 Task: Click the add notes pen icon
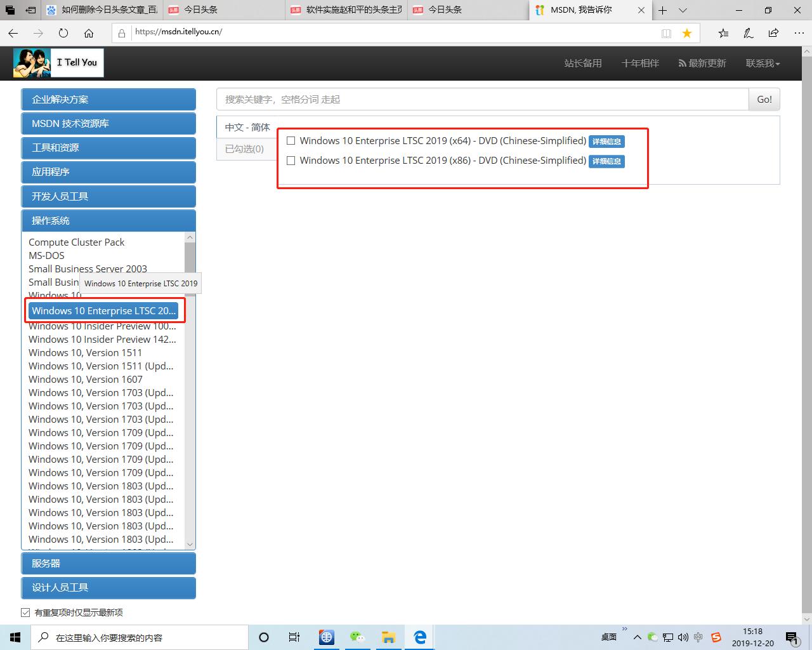(x=749, y=33)
